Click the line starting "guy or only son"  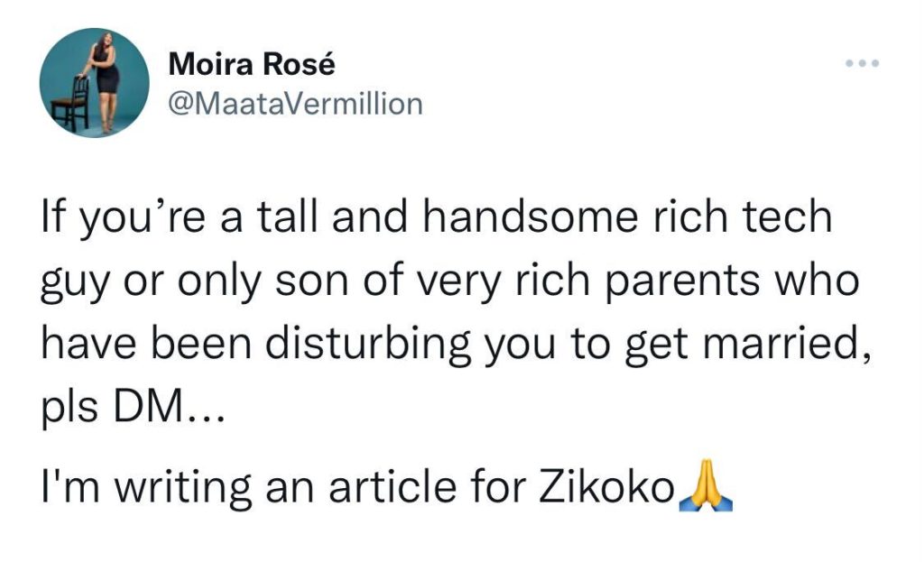pyautogui.click(x=450, y=282)
